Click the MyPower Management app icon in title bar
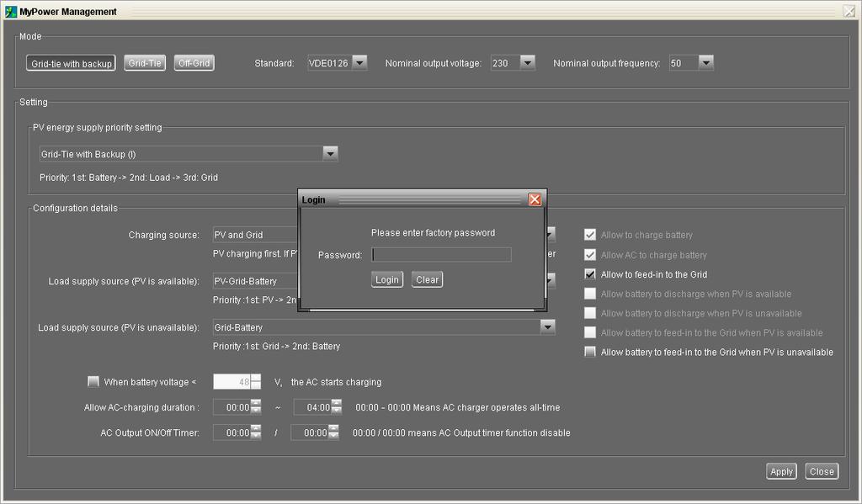 pos(10,12)
